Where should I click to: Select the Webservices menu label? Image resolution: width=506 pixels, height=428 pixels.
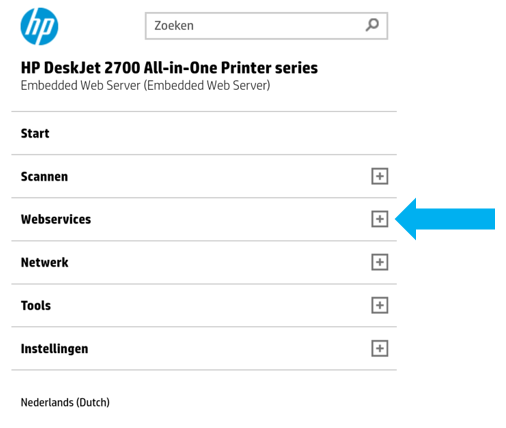(x=56, y=219)
